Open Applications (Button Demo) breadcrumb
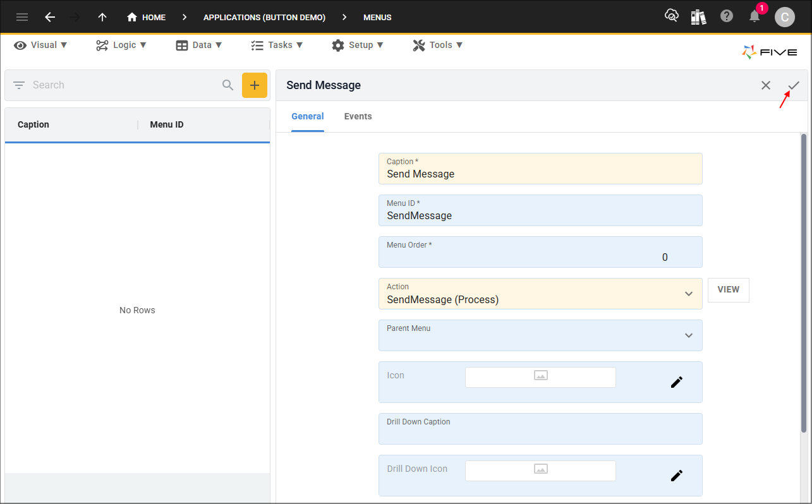This screenshot has height=504, width=812. 264,17
